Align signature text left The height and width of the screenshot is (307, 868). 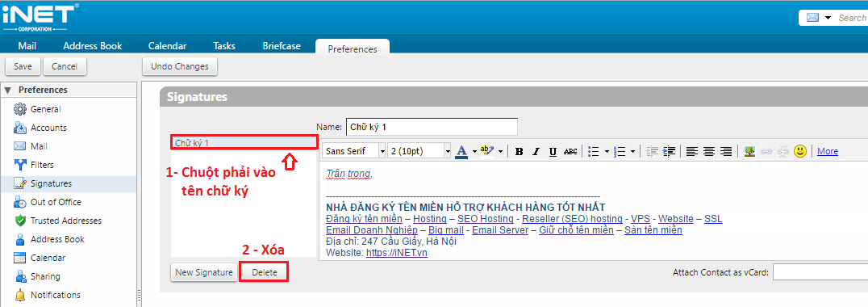(x=691, y=151)
